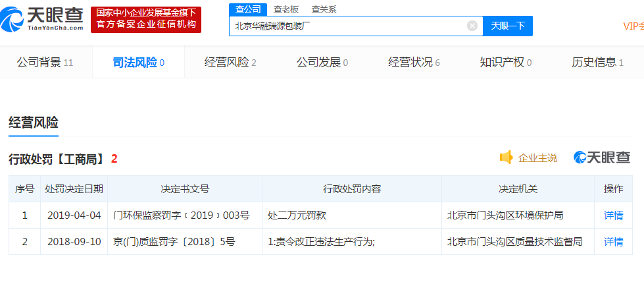Screen dimensions: 644x284
Task: Click the TianYanCha logo
Action: (42, 19)
